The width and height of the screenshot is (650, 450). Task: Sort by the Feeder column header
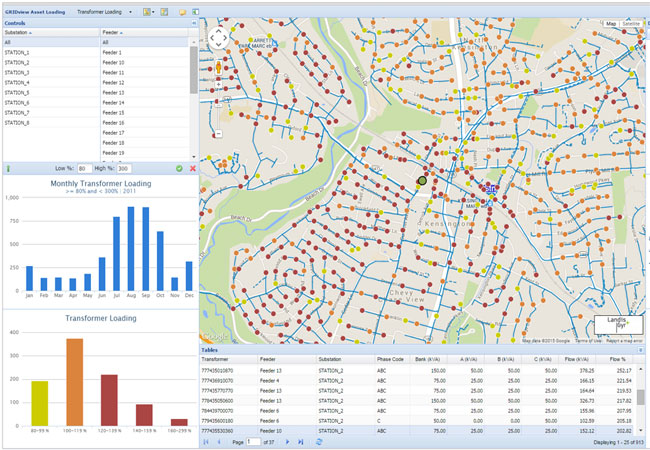click(144, 32)
